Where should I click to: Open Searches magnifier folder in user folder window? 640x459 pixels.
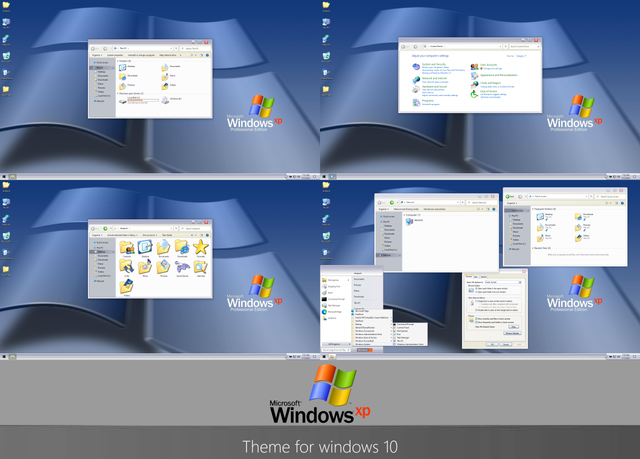[200, 267]
